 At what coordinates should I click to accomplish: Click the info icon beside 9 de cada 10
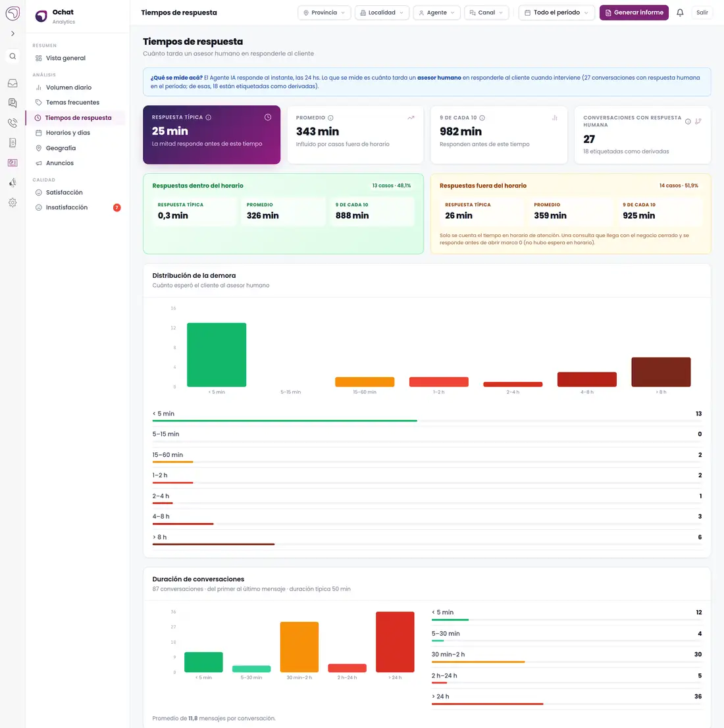coord(482,118)
